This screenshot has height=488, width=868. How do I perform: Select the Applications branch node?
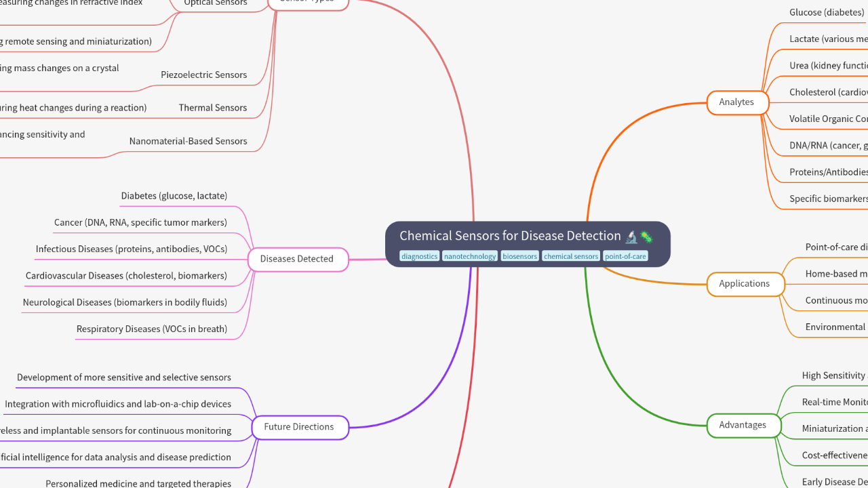(745, 284)
